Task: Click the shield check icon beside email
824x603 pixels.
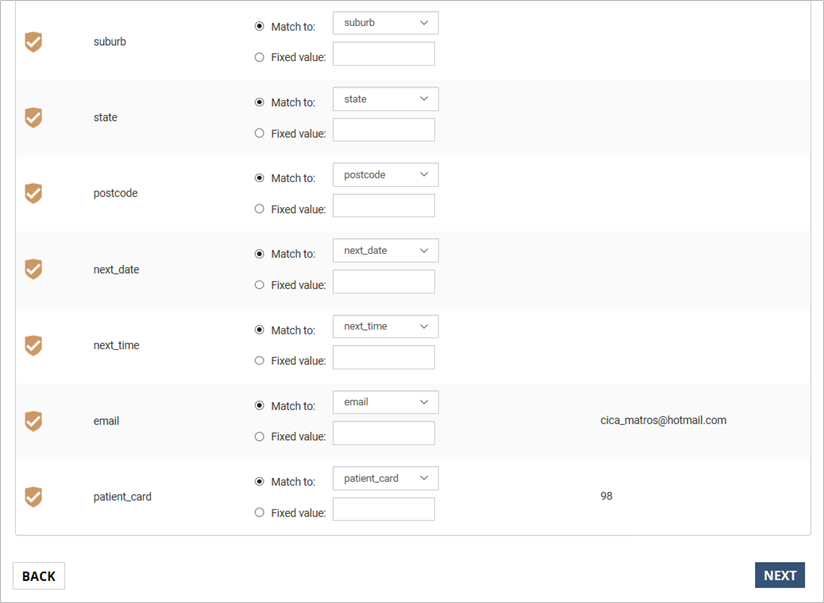Action: 34,421
